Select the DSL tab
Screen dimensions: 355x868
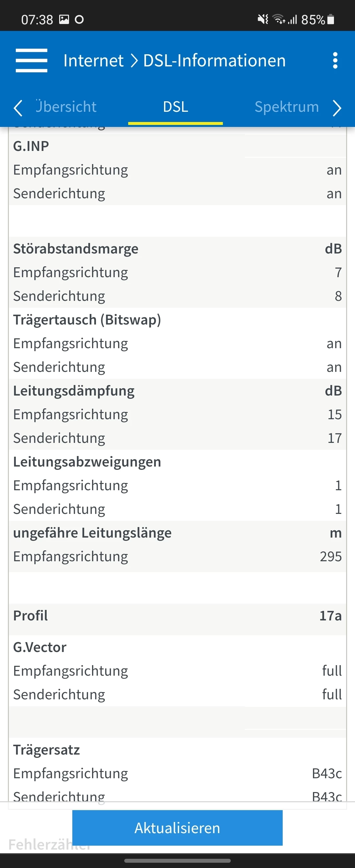tap(176, 107)
